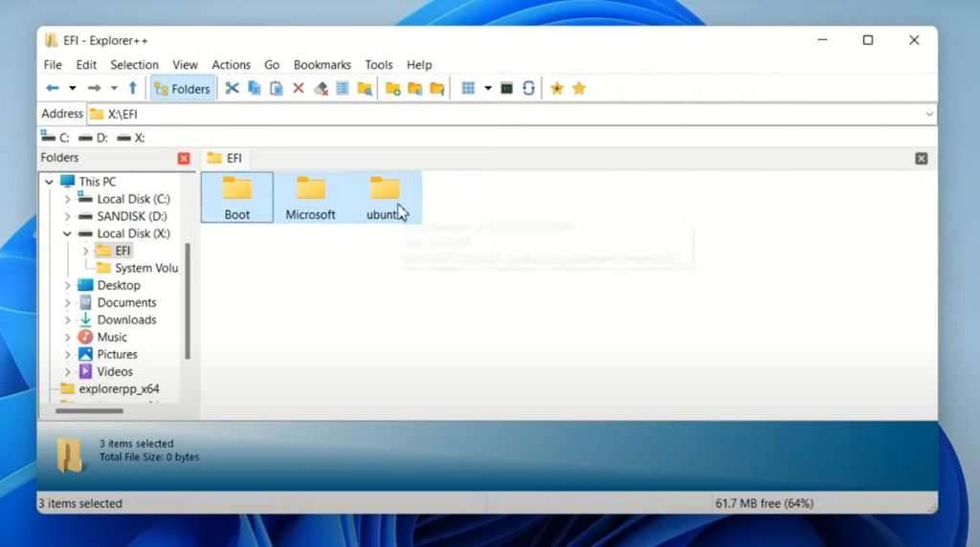
Task: Close the Folders pane with red X
Action: (x=184, y=159)
